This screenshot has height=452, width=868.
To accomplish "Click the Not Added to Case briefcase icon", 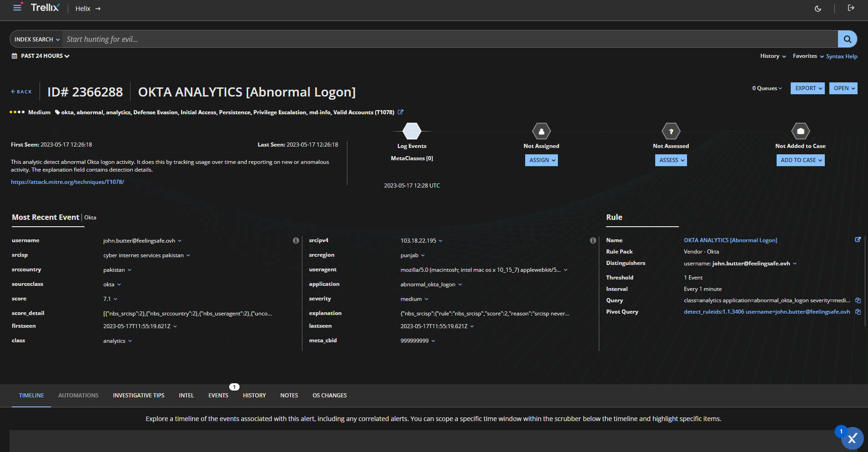I will [800, 131].
